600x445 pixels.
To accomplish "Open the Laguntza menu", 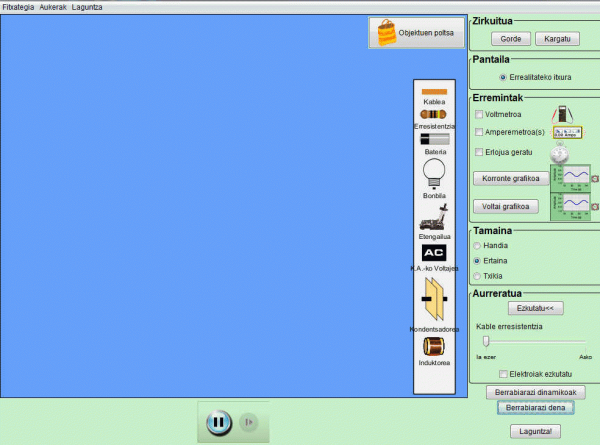I will 87,6.
